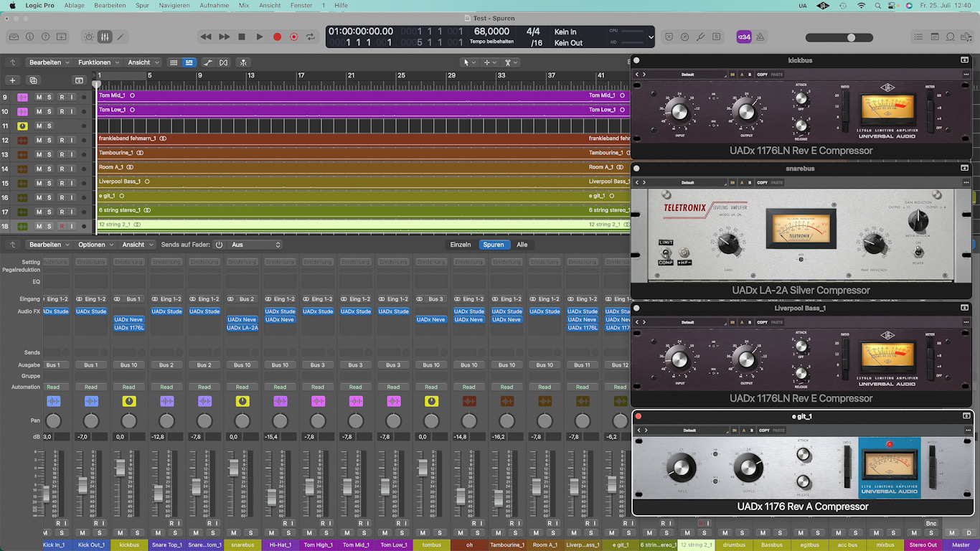This screenshot has width=980, height=551.
Task: Toggle Catch Playhead button
Action: [x=243, y=62]
